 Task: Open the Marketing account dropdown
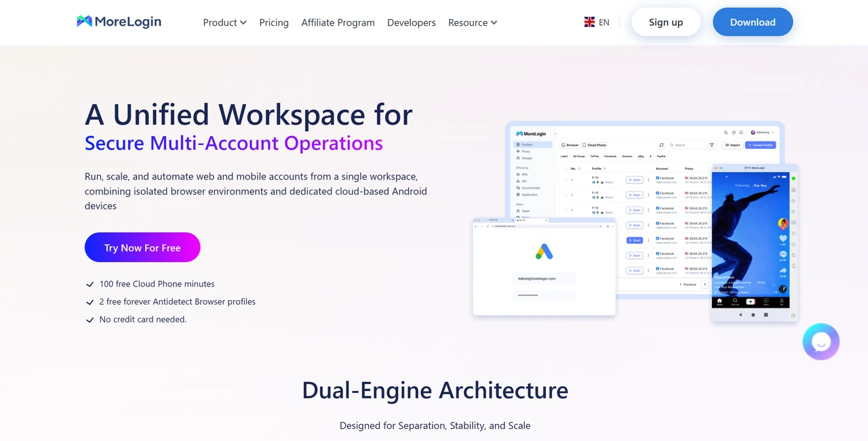point(762,132)
